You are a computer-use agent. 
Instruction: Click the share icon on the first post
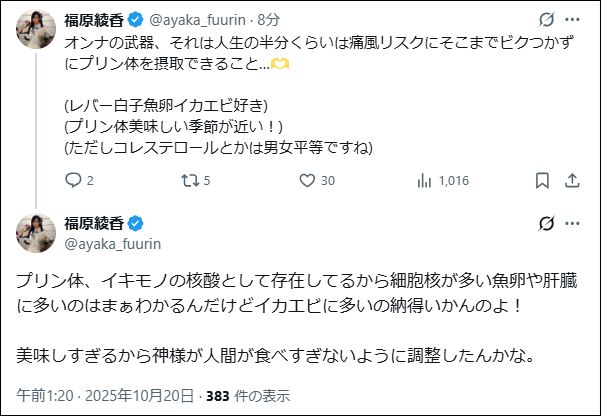(572, 181)
